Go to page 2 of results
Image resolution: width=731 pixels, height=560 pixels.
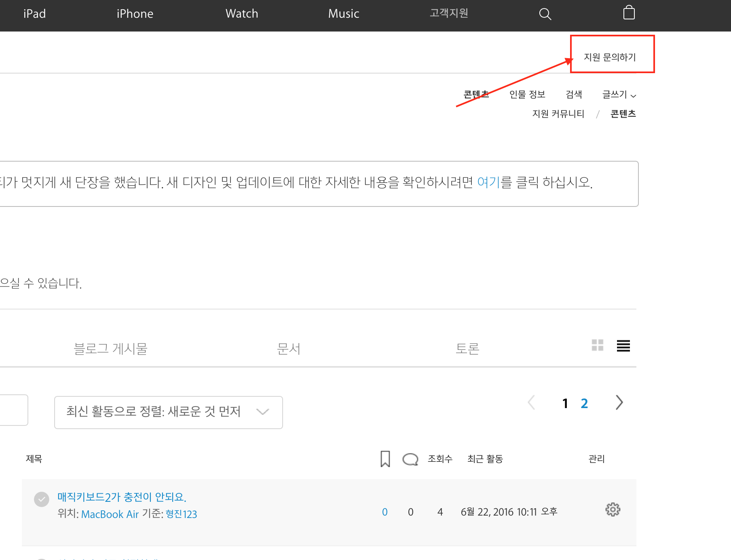[x=584, y=403]
